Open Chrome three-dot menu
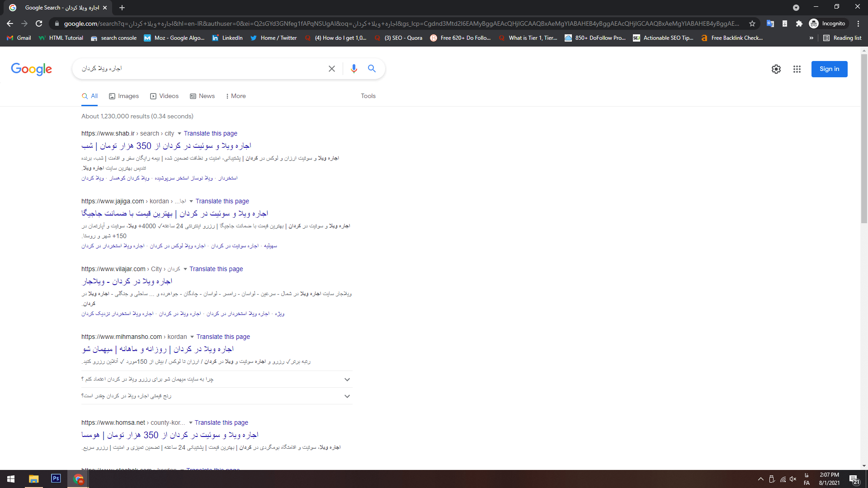Screen dimensions: 868x488 coord(859,23)
